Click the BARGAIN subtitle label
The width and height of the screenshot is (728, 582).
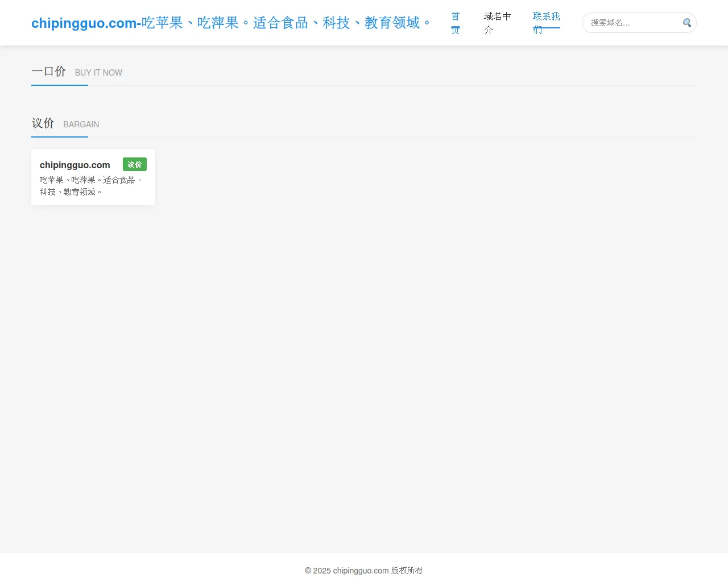pos(81,124)
